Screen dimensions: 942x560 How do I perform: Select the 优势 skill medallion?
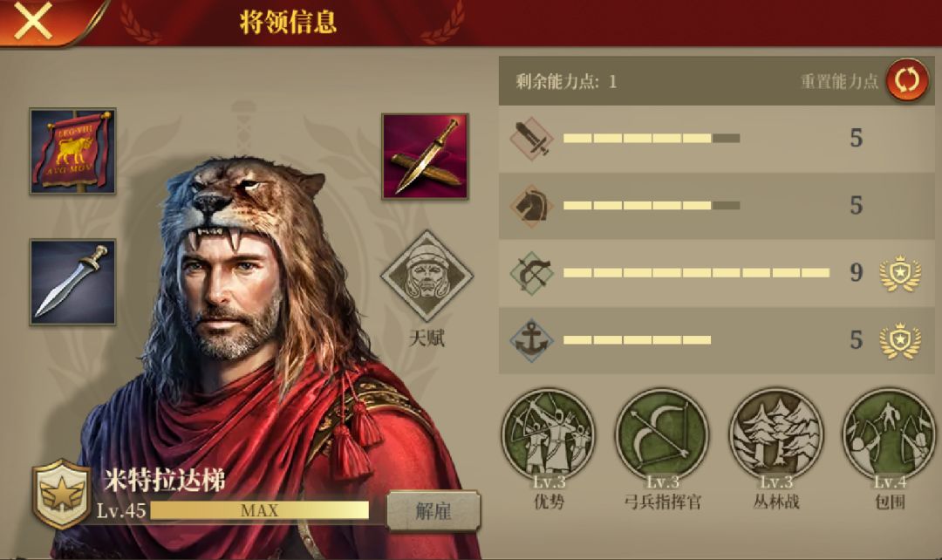click(548, 434)
